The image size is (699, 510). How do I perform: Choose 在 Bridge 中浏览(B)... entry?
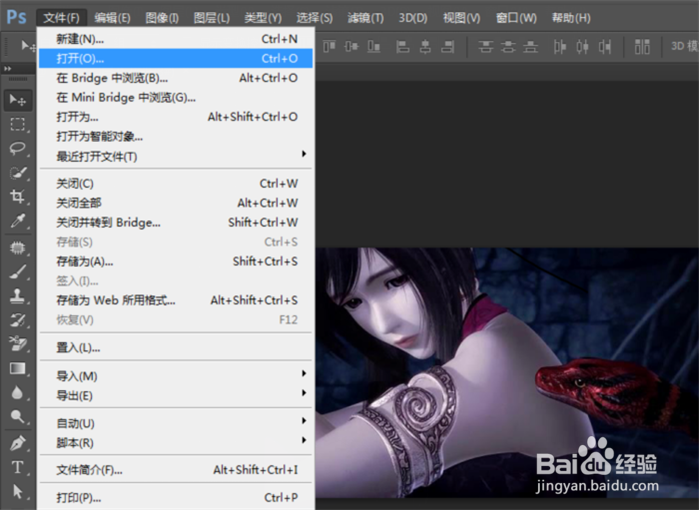176,78
